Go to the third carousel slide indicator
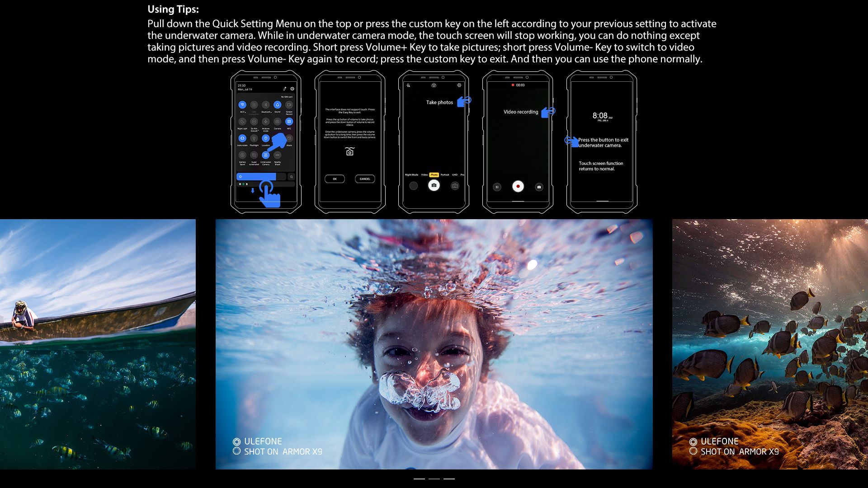Viewport: 868px width, 488px height. [449, 479]
